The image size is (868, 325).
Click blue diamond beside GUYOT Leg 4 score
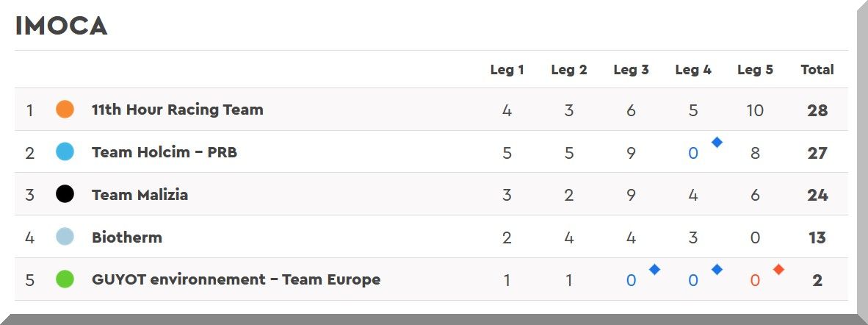(717, 270)
